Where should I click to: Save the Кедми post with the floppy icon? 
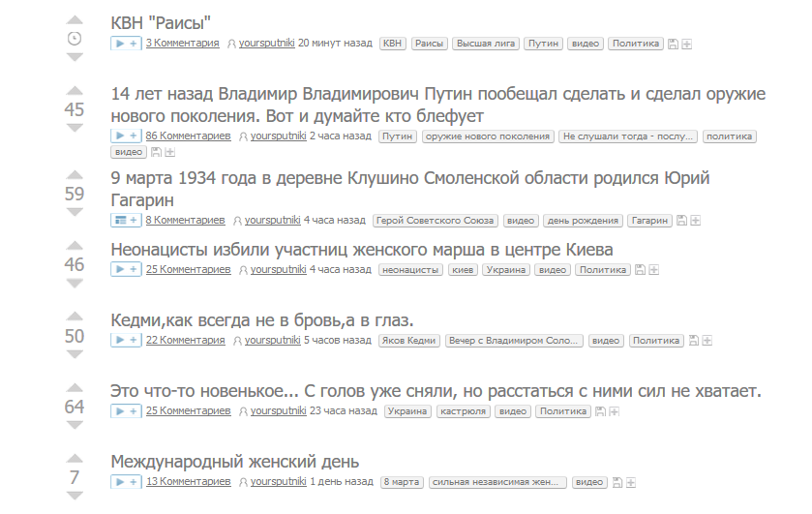point(693,341)
